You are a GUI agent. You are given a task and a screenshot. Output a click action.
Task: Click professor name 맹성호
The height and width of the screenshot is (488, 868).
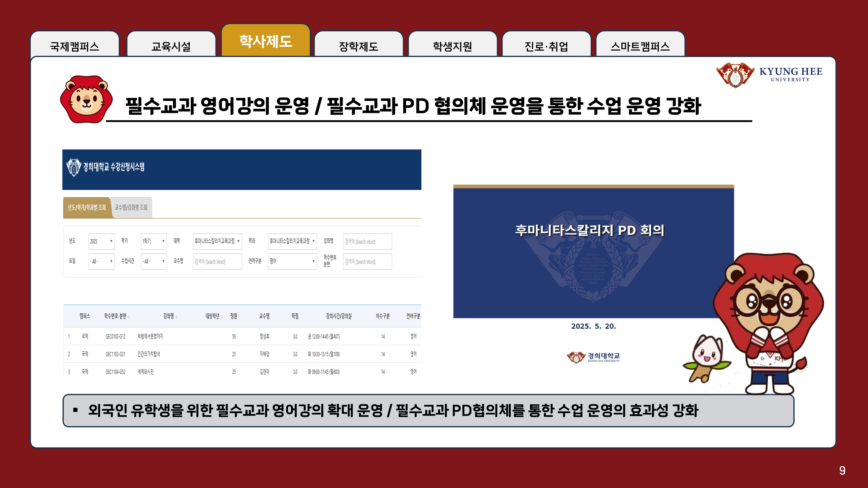(264, 336)
